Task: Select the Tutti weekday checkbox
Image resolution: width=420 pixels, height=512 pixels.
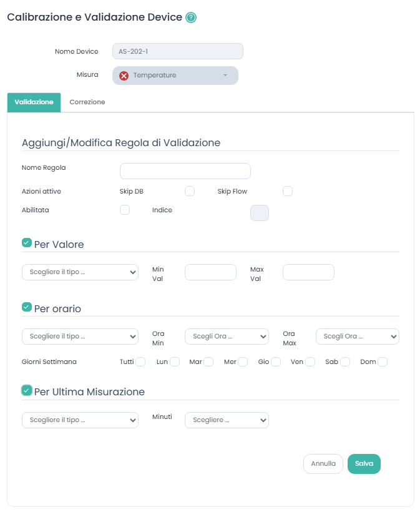Action: (141, 362)
